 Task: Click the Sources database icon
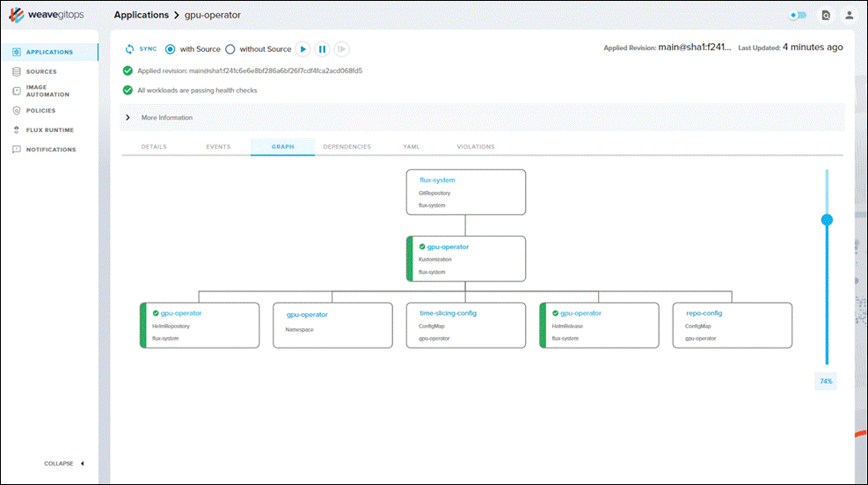pos(17,71)
